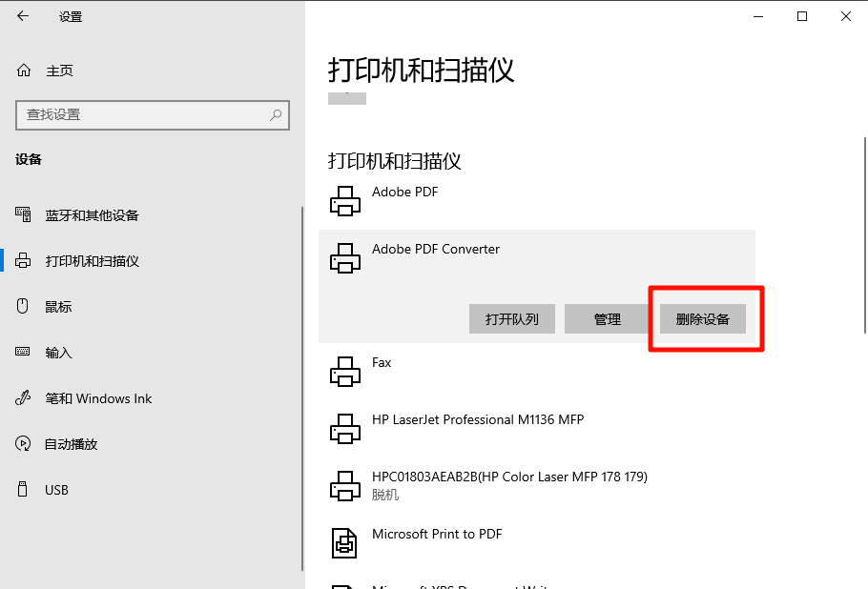The image size is (868, 589).
Task: Click the Fax printer icon
Action: (x=345, y=371)
